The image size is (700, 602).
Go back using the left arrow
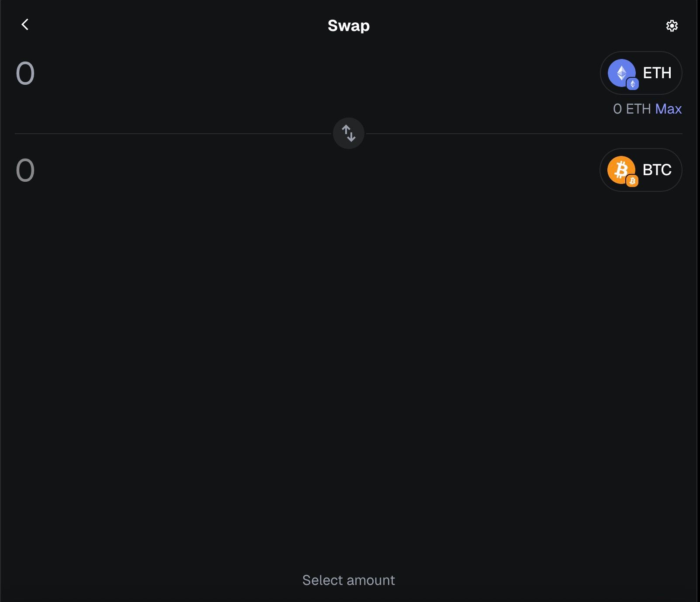tap(25, 24)
